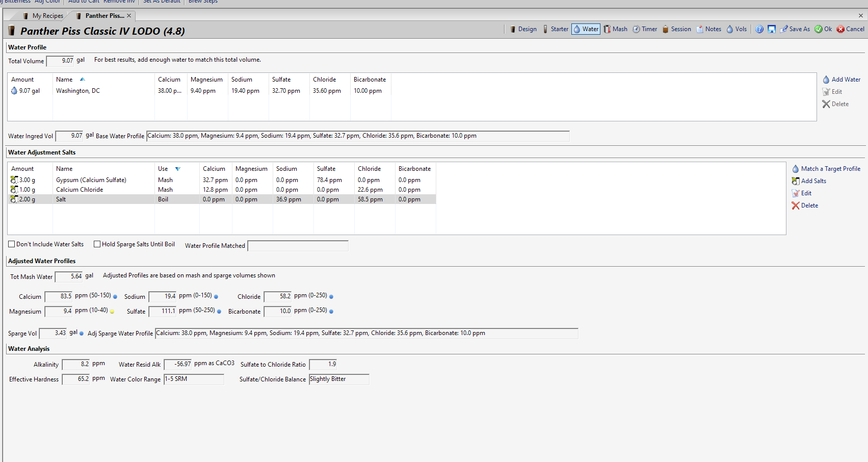Click Edit beside the adjustment salts list

click(802, 193)
